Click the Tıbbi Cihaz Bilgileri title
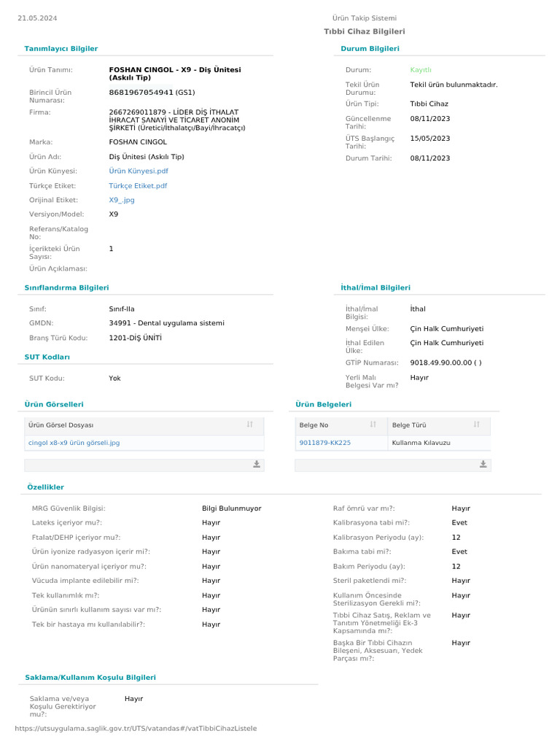The width and height of the screenshot is (560, 747). coord(365,31)
